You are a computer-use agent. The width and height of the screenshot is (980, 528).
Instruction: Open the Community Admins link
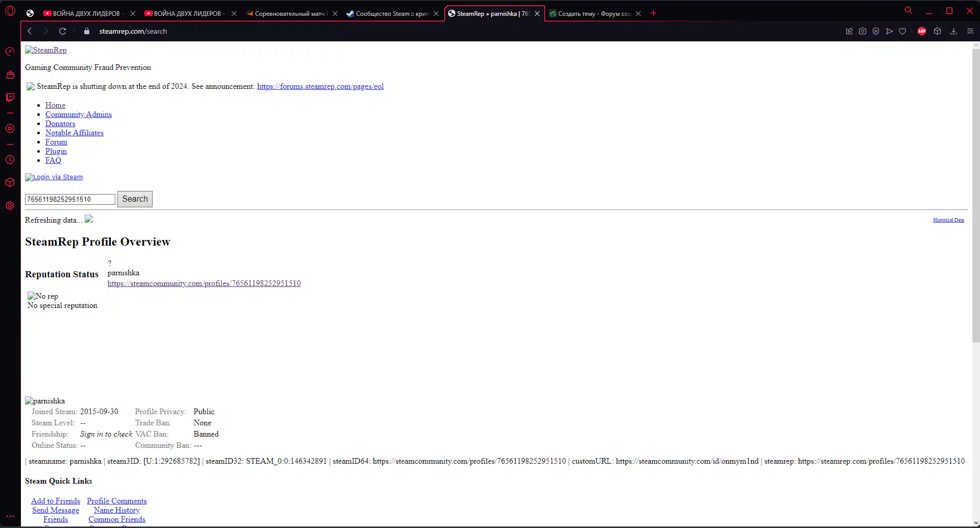coord(79,114)
